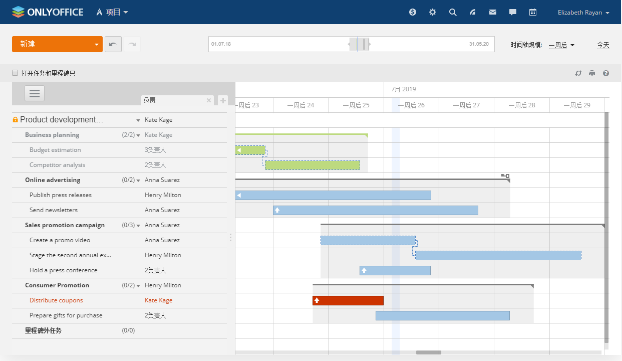Screen dimensions: 622x361
Task: Click the green Budget estimation Gantt bar
Action: [x=250, y=150]
